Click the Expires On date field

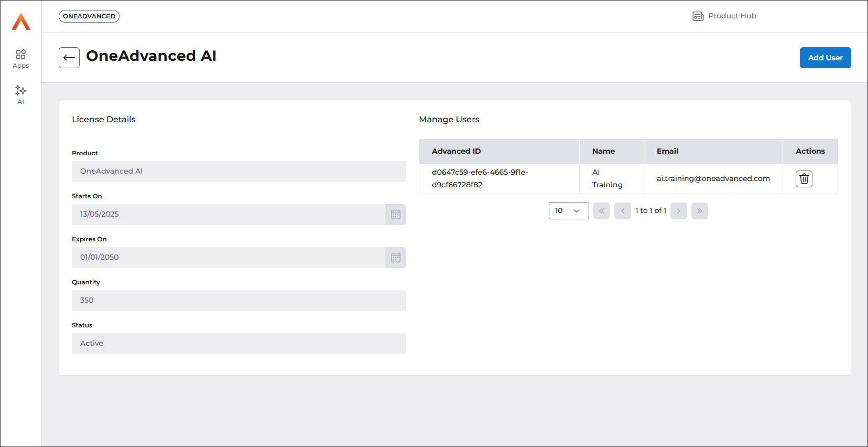pos(229,258)
